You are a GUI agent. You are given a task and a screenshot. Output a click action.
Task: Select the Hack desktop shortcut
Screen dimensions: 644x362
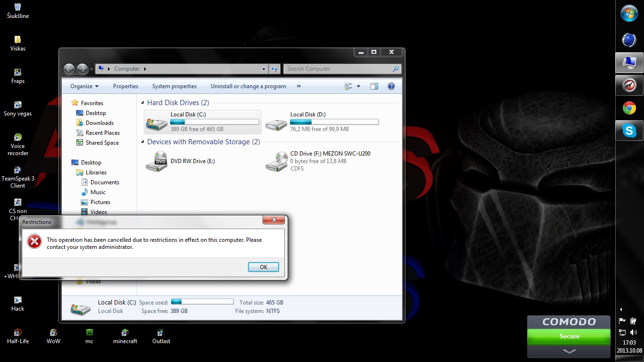pos(18,304)
